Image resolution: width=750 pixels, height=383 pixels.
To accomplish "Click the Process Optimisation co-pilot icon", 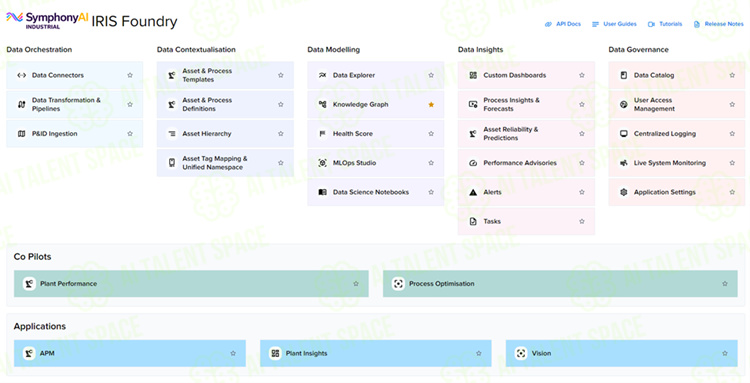I will pyautogui.click(x=398, y=284).
